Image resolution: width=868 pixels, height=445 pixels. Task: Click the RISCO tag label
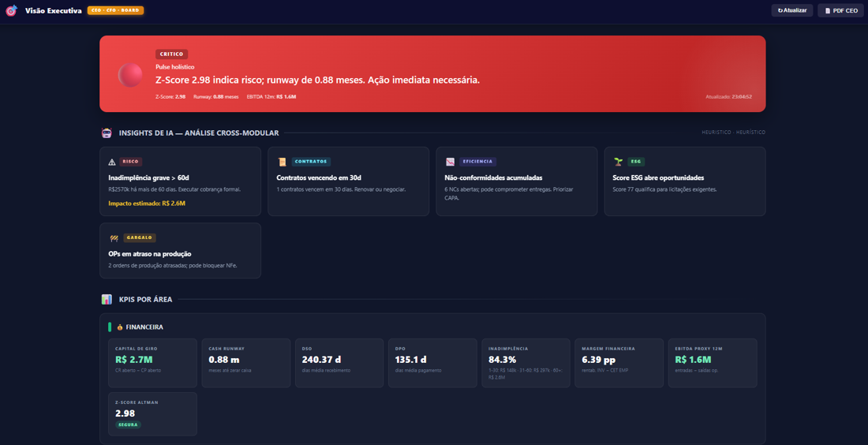coord(131,162)
